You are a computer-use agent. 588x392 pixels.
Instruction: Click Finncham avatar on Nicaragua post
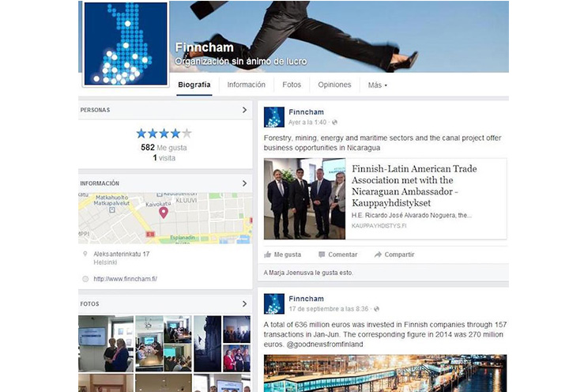[273, 117]
